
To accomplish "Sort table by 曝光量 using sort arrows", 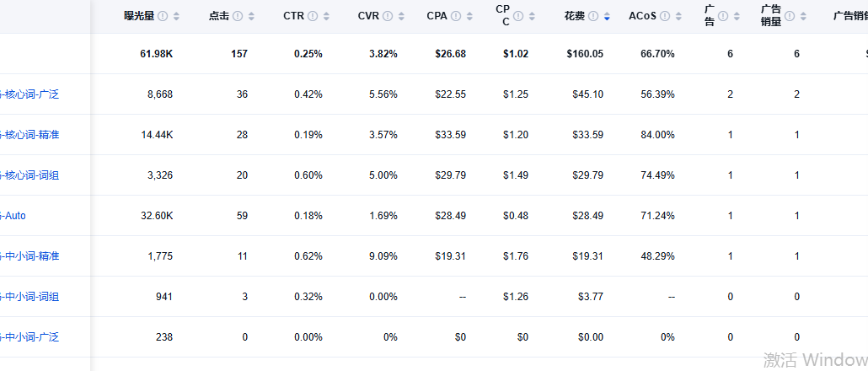I will (176, 16).
